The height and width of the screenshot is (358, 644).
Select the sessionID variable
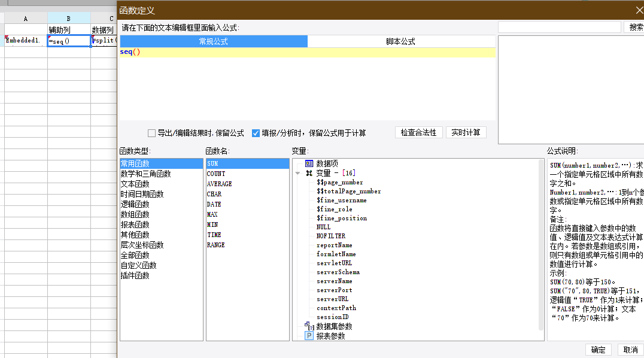[333, 317]
